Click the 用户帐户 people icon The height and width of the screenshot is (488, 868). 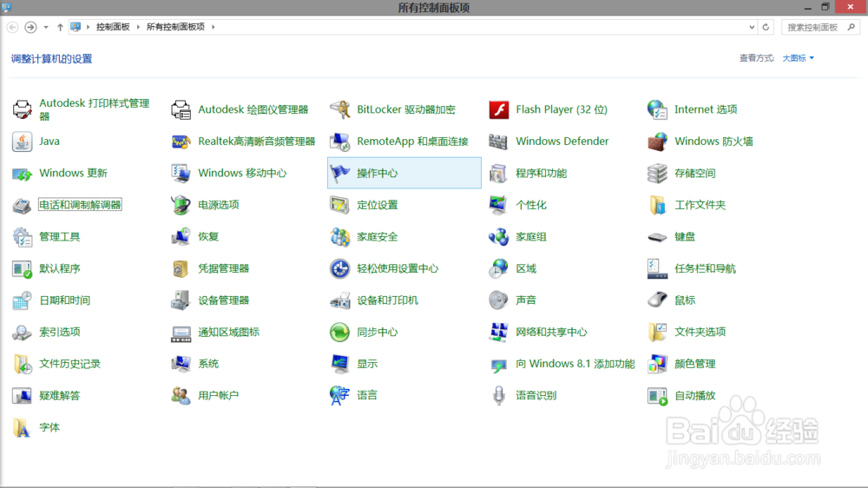tap(181, 395)
